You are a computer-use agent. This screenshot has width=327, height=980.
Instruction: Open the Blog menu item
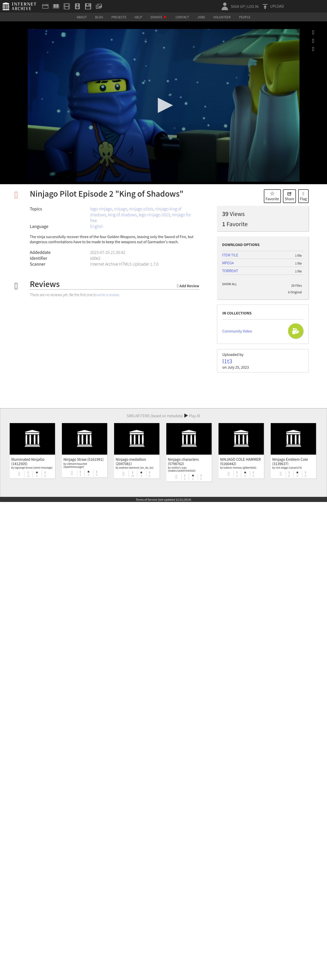click(99, 17)
